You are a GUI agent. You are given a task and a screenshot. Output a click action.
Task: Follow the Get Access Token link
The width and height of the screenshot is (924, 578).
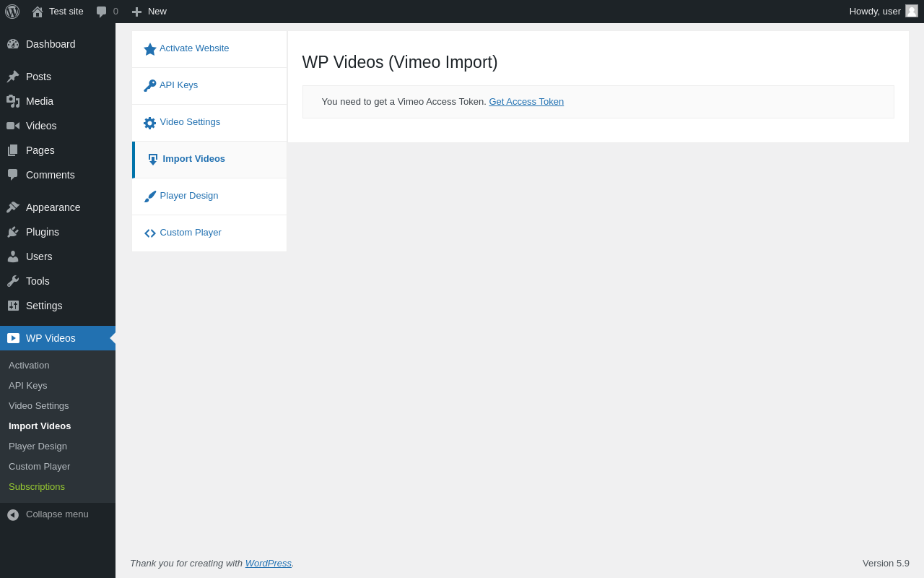[526, 102]
